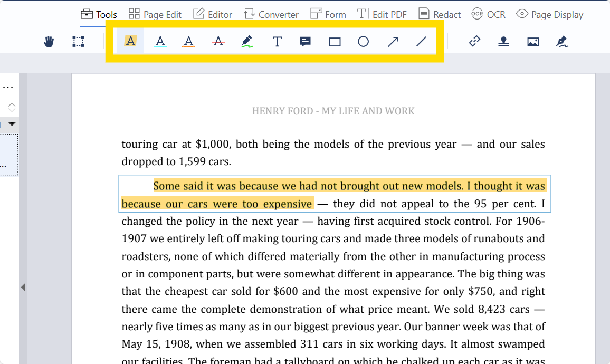Select the Oval shape tool
The width and height of the screenshot is (610, 364).
(x=364, y=41)
